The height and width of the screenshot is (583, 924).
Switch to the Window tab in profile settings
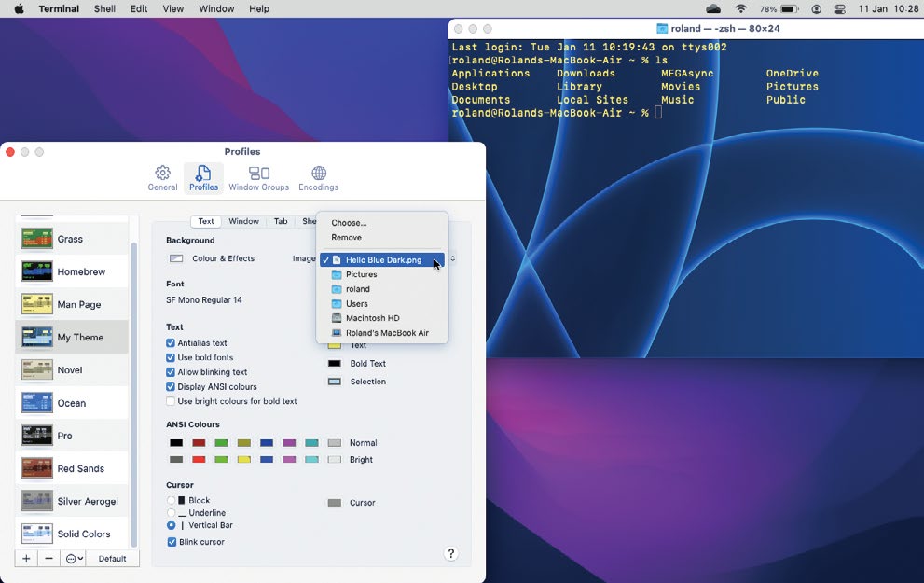(243, 221)
